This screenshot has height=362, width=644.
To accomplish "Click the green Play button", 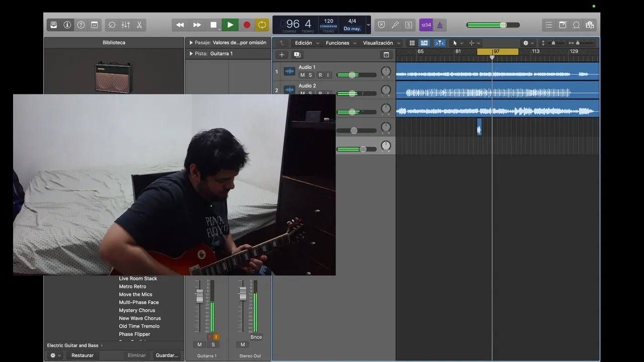I will tap(230, 25).
